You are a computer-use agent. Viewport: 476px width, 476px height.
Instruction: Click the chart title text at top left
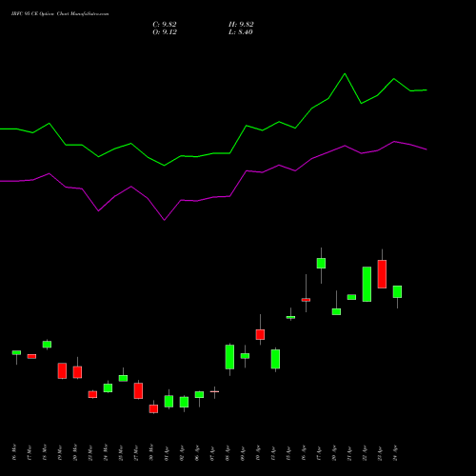coord(60,14)
